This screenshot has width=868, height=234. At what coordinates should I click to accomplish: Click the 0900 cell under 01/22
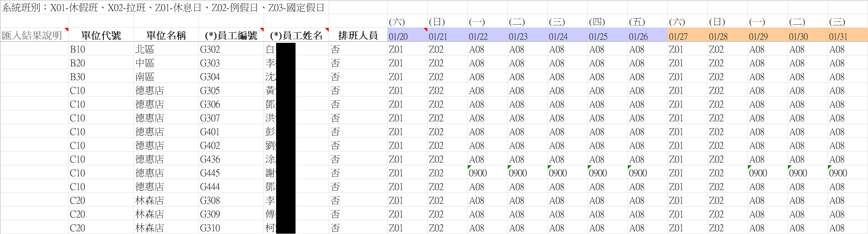tap(478, 173)
